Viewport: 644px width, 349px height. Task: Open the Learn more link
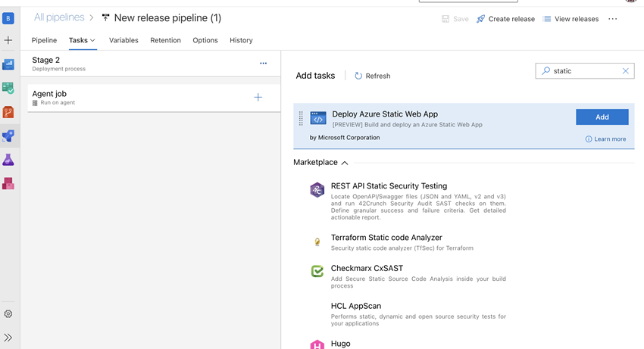pyautogui.click(x=610, y=139)
